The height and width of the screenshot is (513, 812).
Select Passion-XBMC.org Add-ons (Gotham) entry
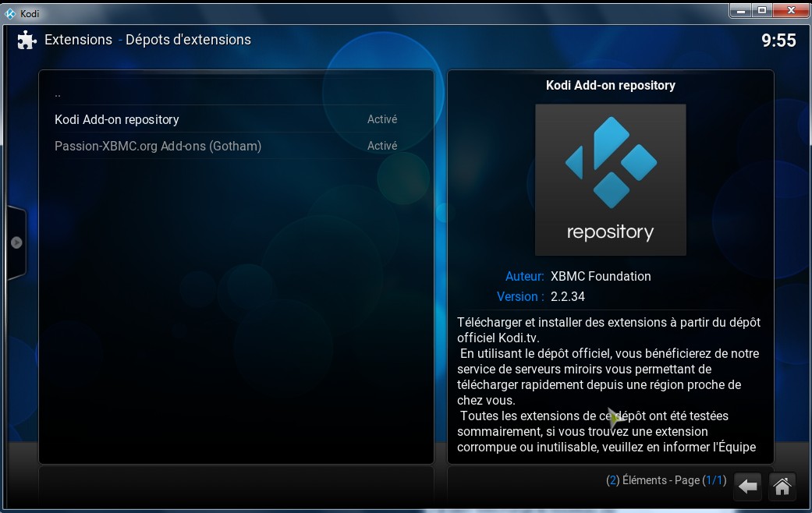(x=236, y=146)
